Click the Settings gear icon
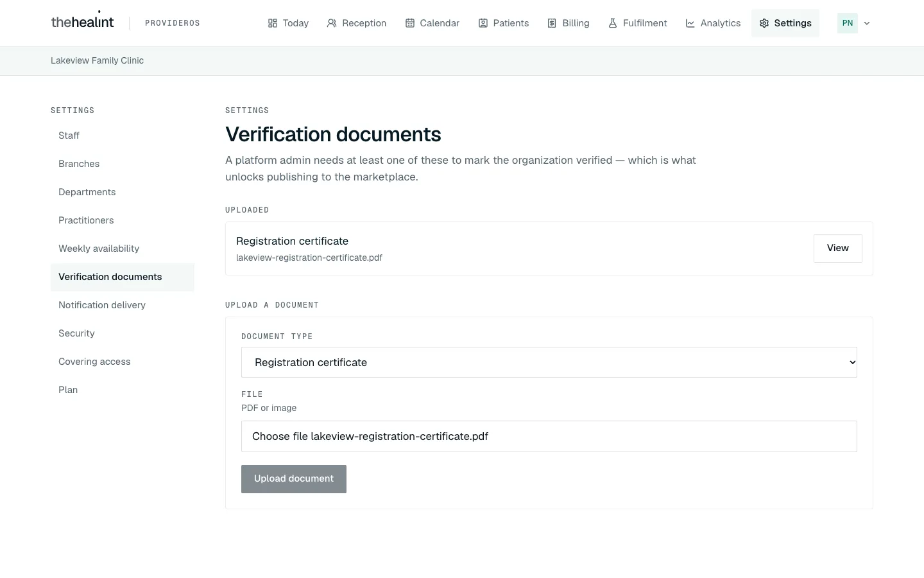 764,23
